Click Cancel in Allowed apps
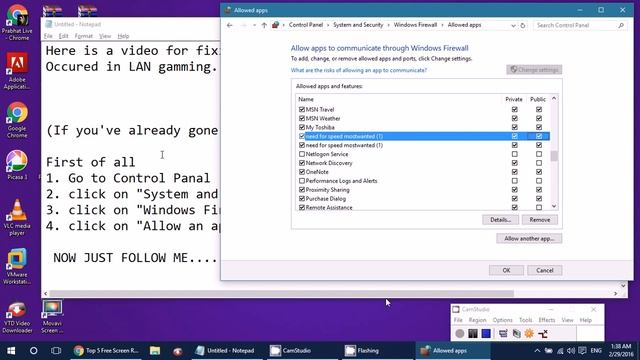This screenshot has width=640, height=360. coord(544,270)
